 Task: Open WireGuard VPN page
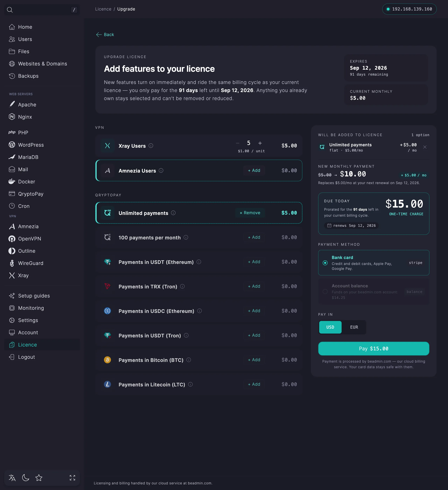pos(42,263)
